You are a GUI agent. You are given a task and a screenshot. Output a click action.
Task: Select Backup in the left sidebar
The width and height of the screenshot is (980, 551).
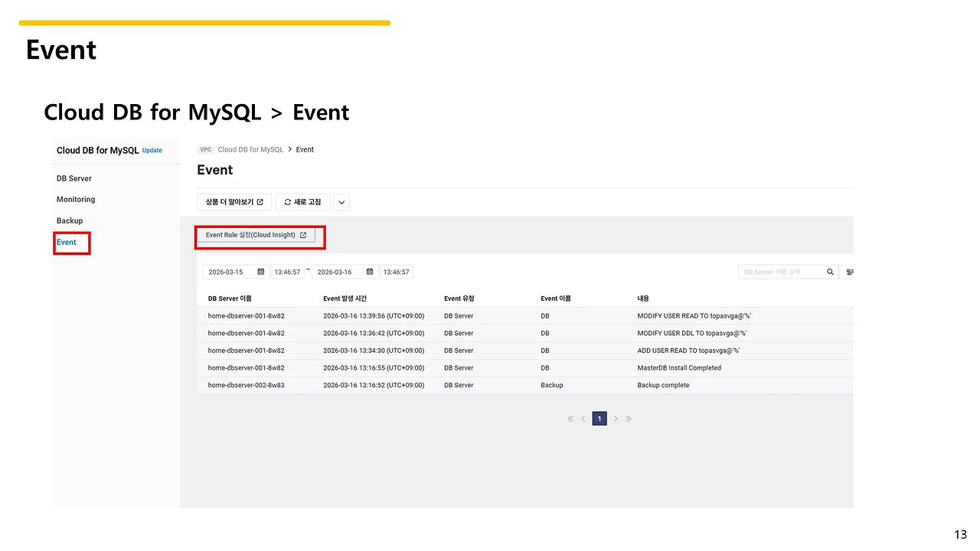(x=70, y=221)
